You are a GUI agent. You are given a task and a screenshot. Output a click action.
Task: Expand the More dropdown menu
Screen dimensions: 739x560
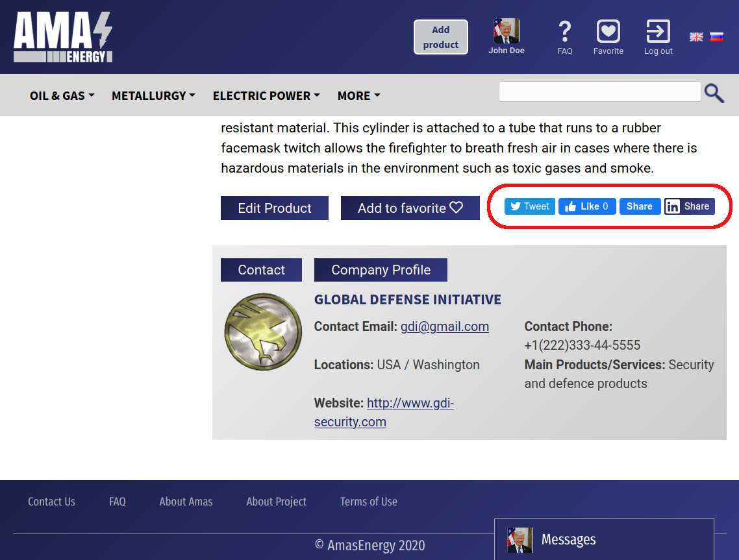point(358,95)
